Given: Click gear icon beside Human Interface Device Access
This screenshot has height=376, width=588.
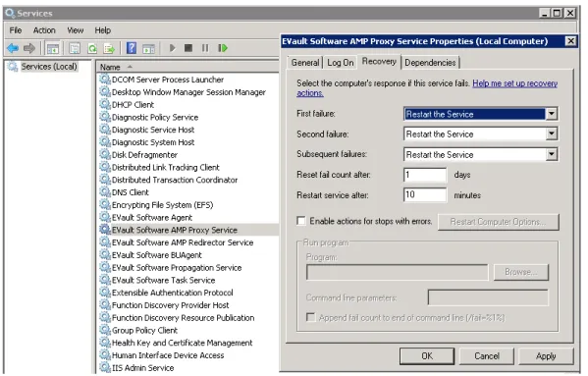Looking at the screenshot, I should (x=105, y=355).
